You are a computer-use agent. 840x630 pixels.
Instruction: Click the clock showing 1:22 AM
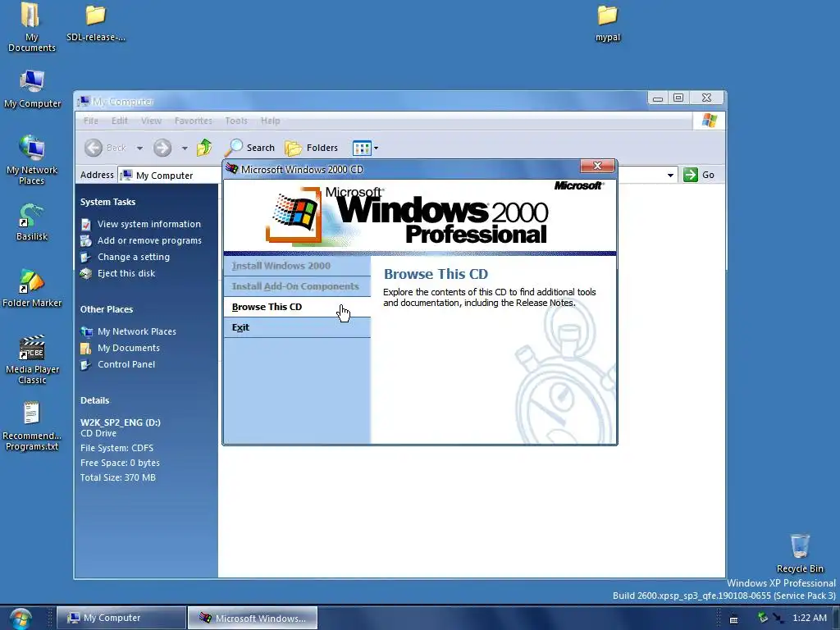click(810, 618)
